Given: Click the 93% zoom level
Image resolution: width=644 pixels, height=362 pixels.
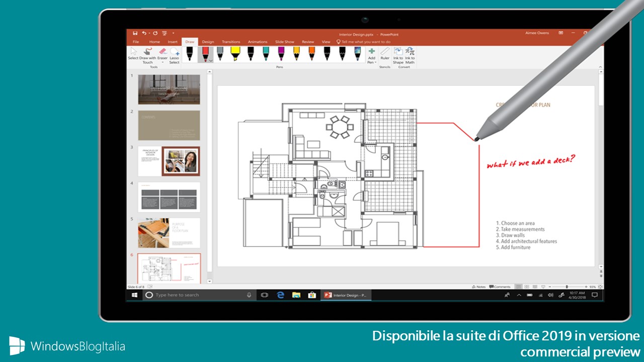Looking at the screenshot, I should (592, 287).
